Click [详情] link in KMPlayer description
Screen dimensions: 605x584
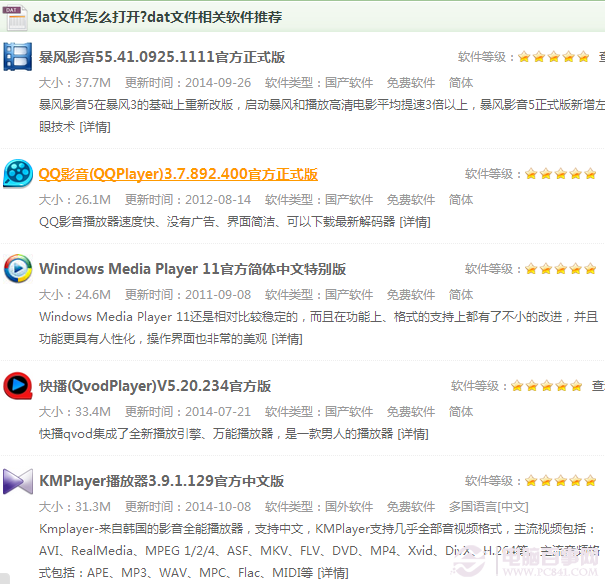click(x=333, y=572)
